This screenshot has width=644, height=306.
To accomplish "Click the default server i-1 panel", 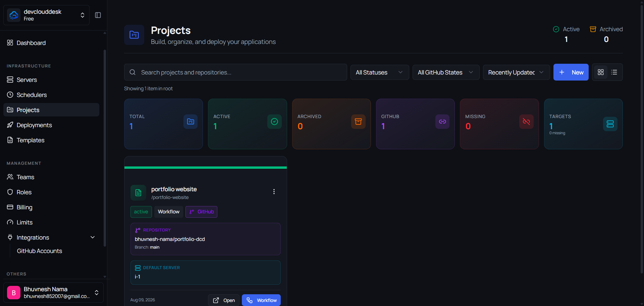I will click(206, 272).
